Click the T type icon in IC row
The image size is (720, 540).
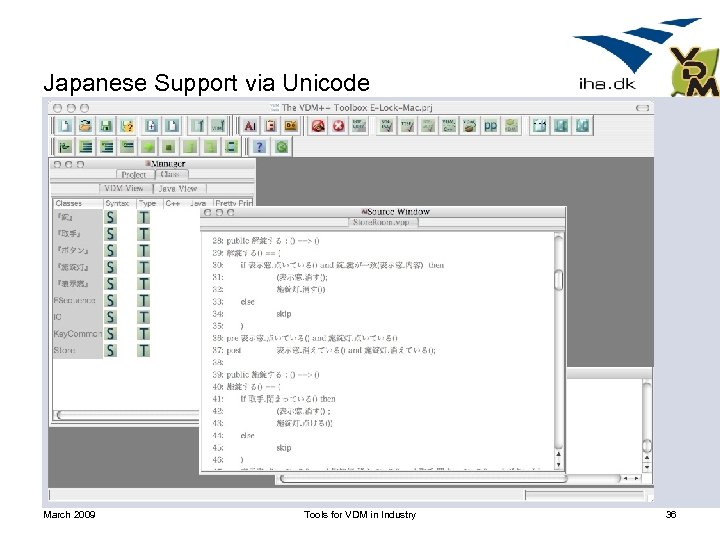point(144,317)
